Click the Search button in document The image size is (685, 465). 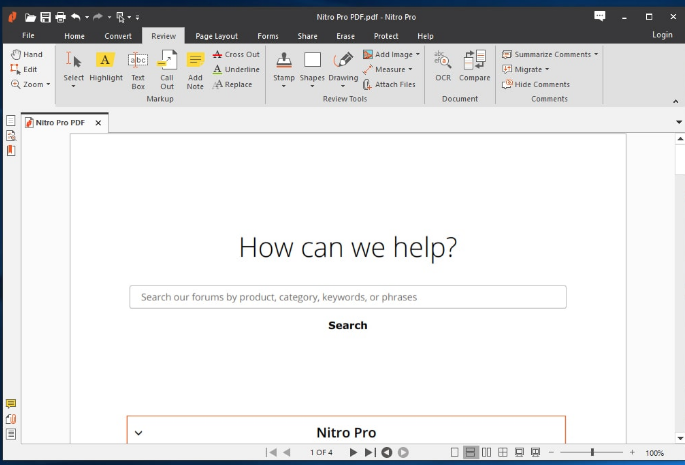click(348, 325)
